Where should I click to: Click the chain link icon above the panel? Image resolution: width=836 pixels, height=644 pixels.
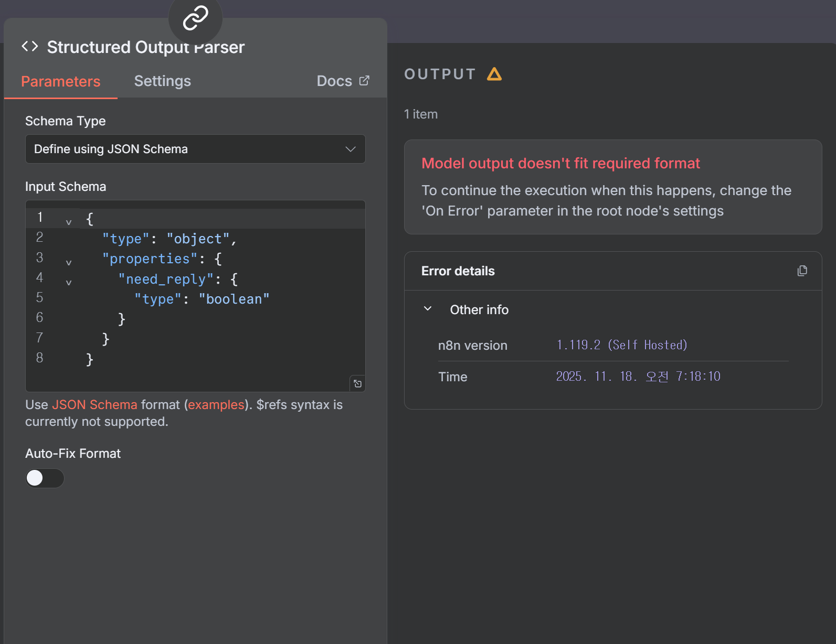tap(195, 17)
